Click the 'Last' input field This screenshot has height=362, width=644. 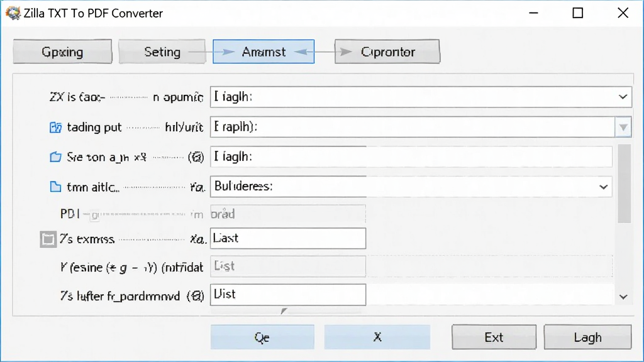click(x=288, y=238)
